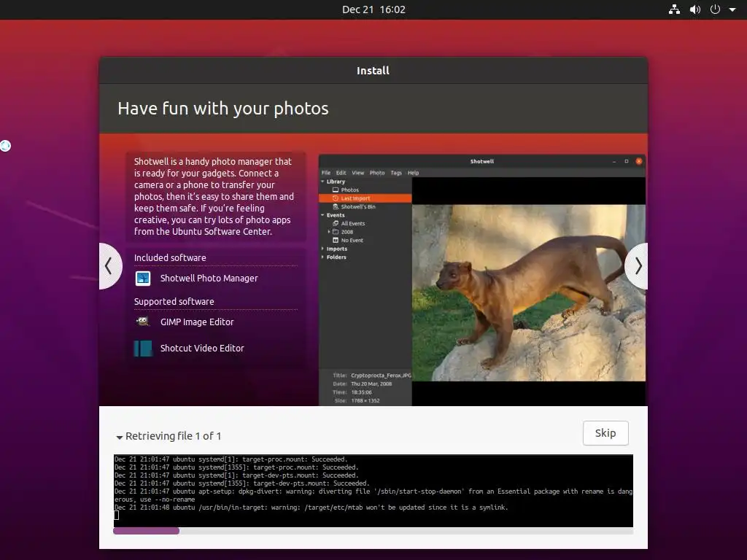Click the accessibility icon at left screen edge
This screenshot has width=747, height=560.
click(5, 146)
